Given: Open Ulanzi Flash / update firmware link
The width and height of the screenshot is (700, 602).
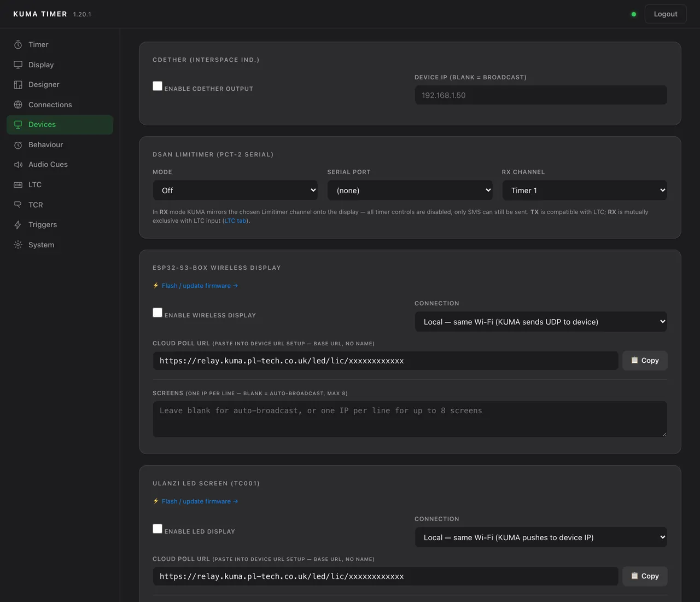Looking at the screenshot, I should point(200,501).
